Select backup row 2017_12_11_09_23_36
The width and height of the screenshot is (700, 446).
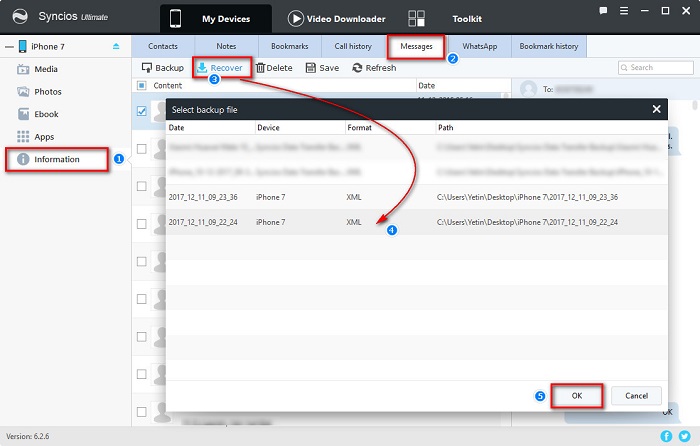tap(417, 197)
